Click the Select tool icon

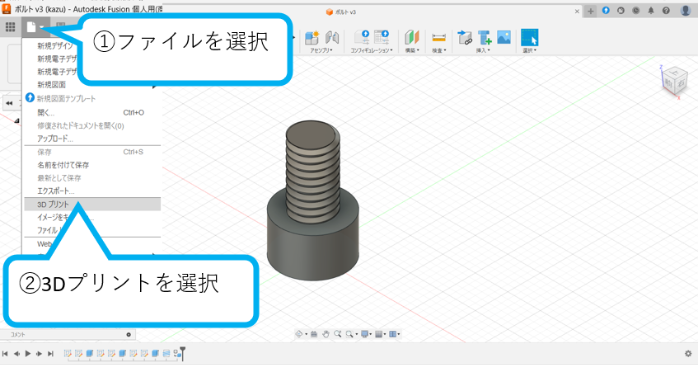529,38
